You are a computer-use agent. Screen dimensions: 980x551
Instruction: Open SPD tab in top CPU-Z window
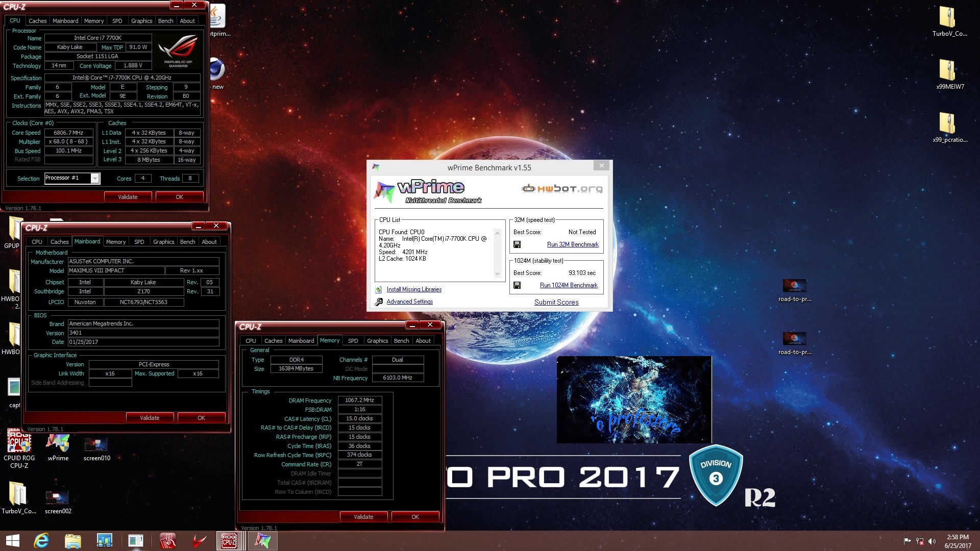pyautogui.click(x=117, y=21)
